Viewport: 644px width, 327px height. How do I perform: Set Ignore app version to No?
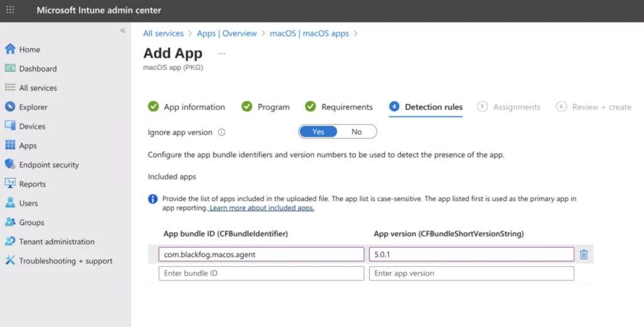tap(357, 131)
